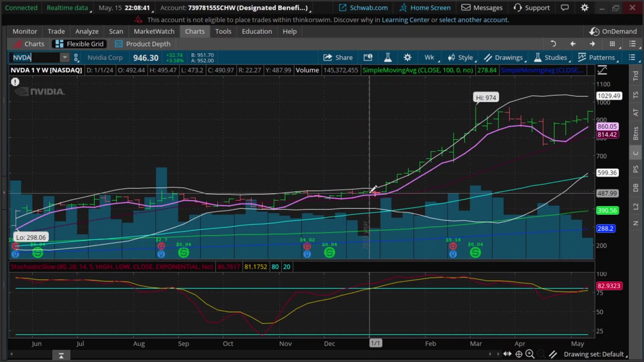This screenshot has width=644, height=362.
Task: Toggle the DB sidebar panel
Action: point(636,188)
